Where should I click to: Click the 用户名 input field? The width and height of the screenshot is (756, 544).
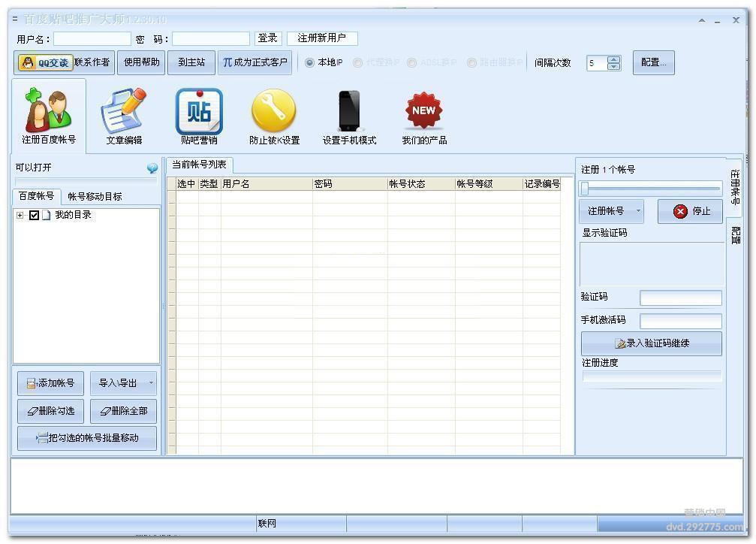pyautogui.click(x=92, y=38)
